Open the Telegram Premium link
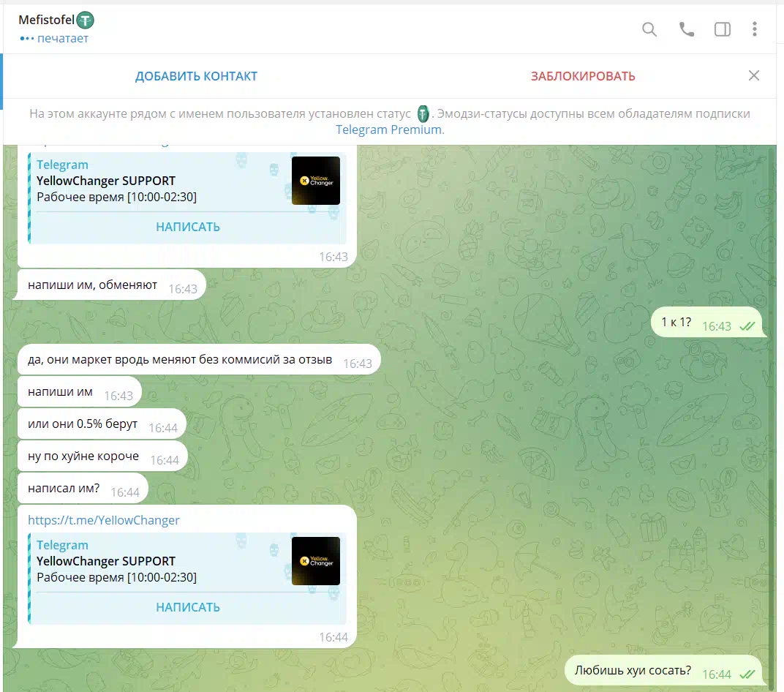Screen dimensions: 784x692 click(388, 129)
